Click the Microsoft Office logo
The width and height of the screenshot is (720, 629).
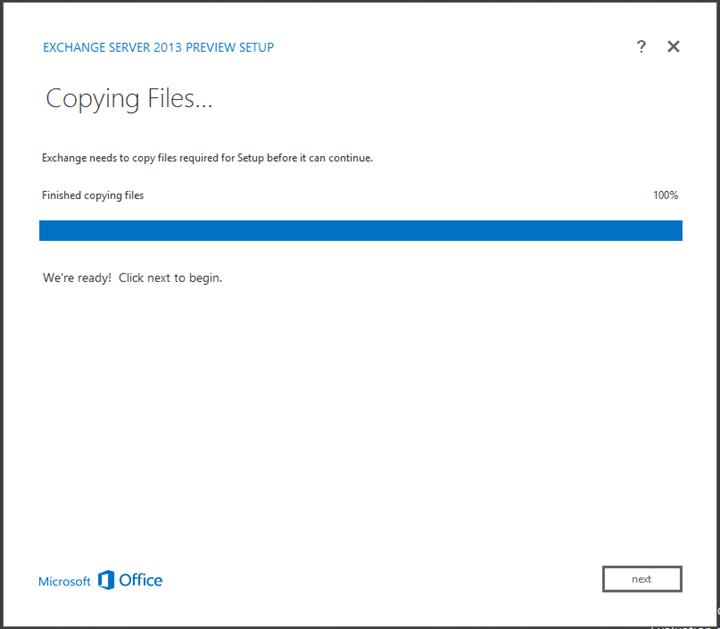pyautogui.click(x=100, y=580)
